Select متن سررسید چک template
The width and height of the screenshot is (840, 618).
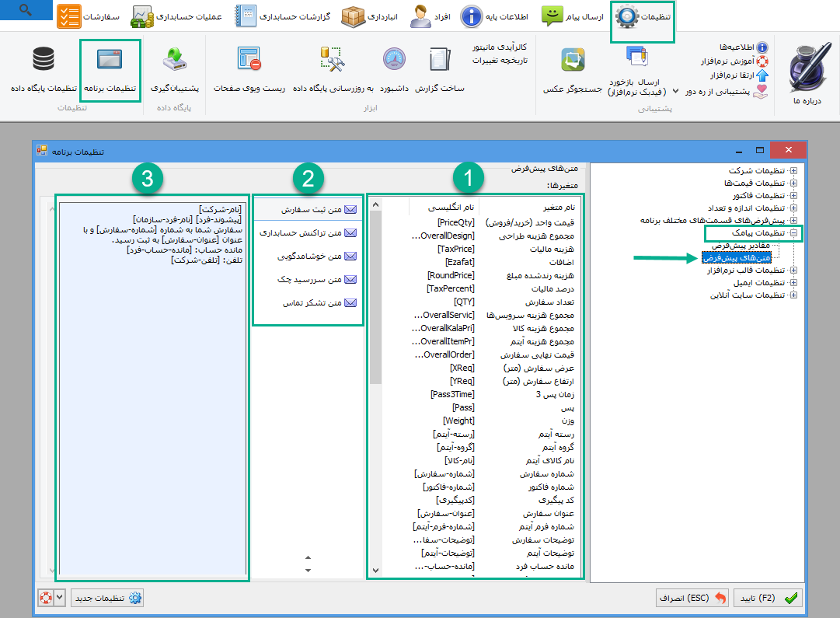tap(308, 279)
